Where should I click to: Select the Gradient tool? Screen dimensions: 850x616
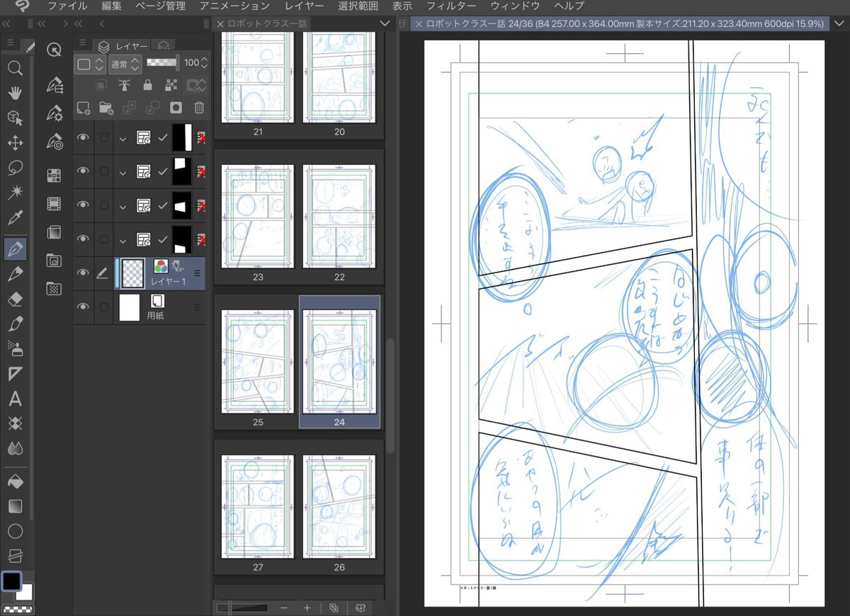coord(14,506)
